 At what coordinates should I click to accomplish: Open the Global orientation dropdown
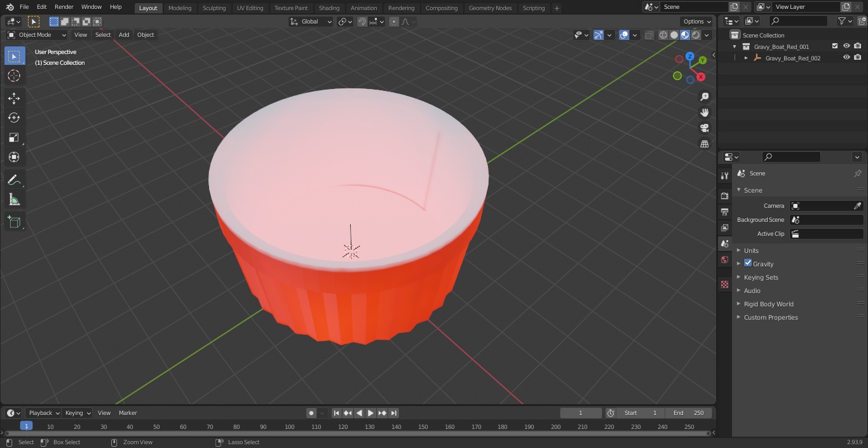(x=311, y=22)
